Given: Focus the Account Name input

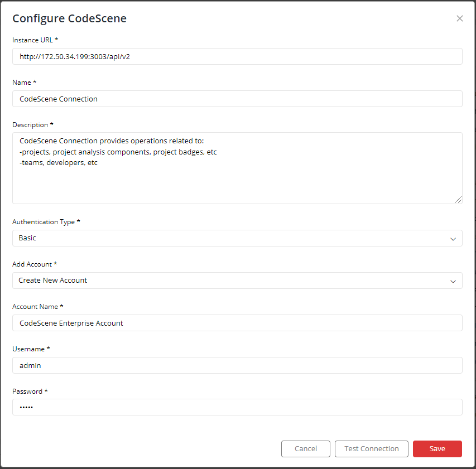Looking at the screenshot, I should (237, 323).
